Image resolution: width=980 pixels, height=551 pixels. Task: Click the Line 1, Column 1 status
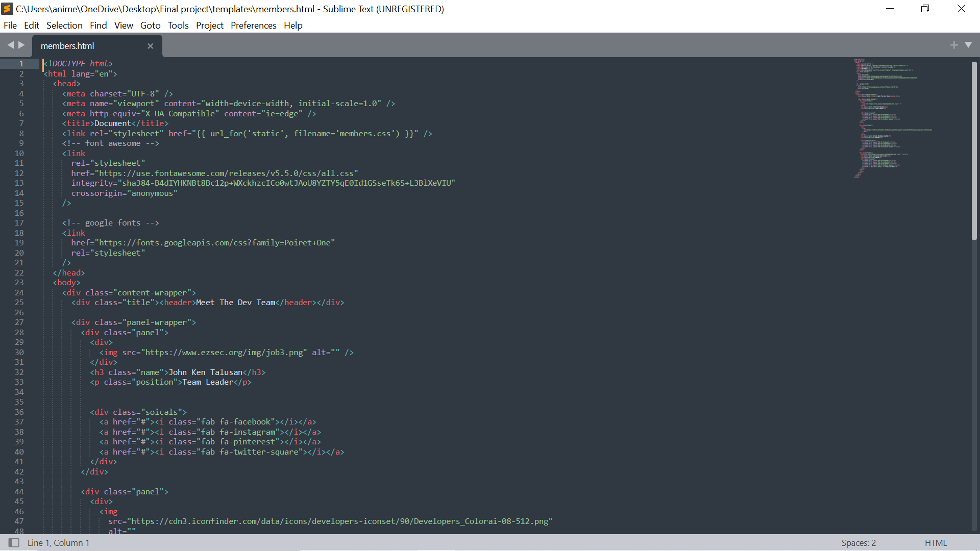coord(58,543)
